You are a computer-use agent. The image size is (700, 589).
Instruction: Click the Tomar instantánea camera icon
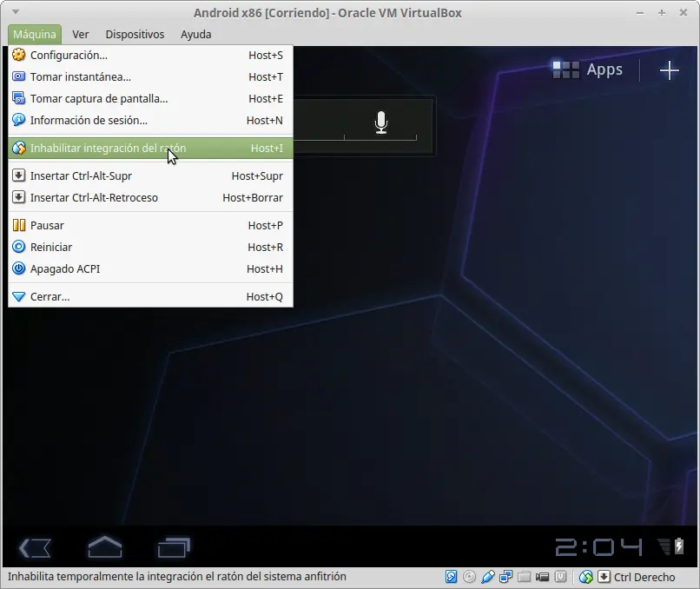tap(19, 76)
